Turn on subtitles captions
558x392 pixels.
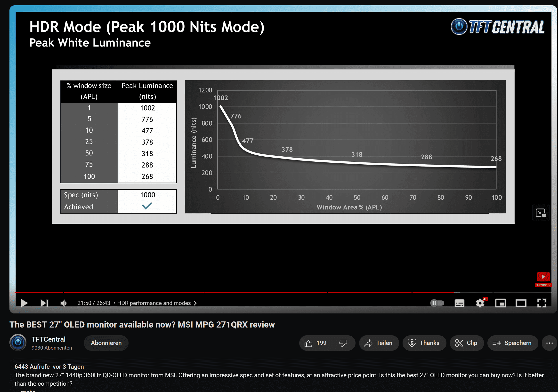coord(459,303)
